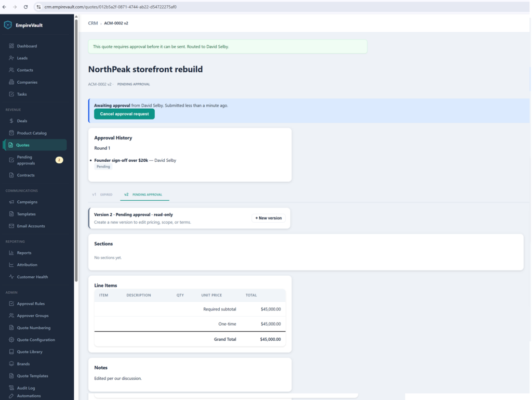Click the browser address bar URL

click(110, 7)
